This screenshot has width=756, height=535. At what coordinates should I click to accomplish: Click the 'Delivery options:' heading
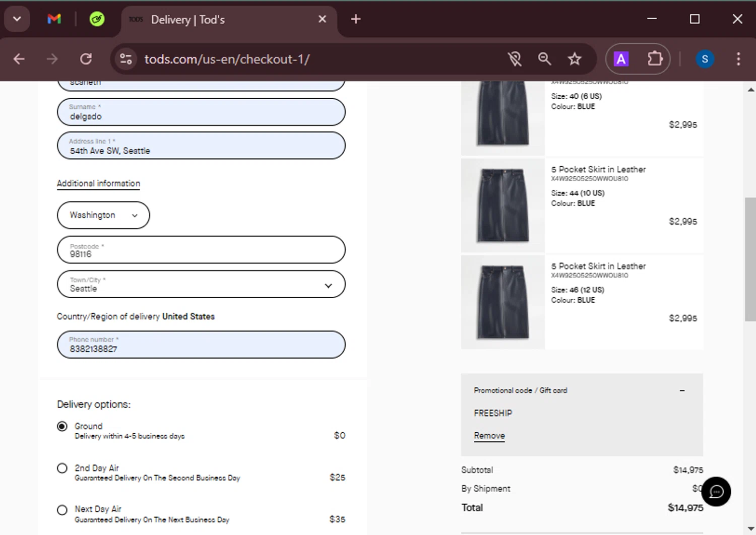[94, 405]
